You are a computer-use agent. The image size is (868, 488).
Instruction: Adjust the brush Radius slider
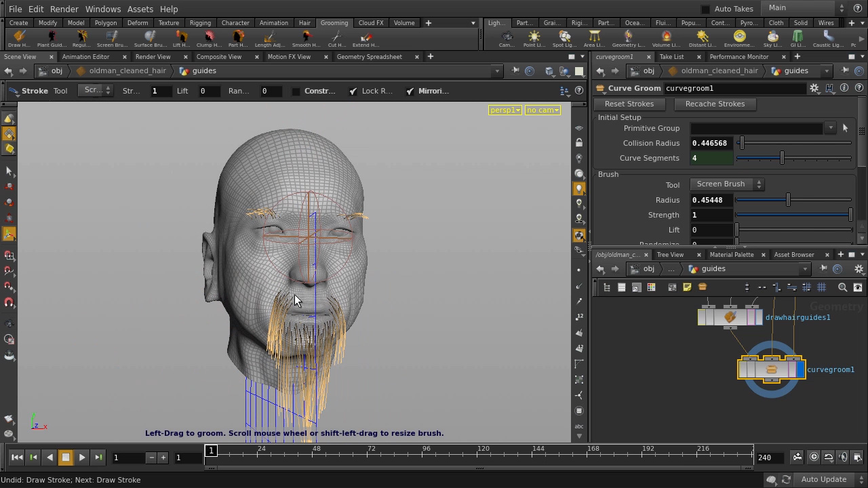(793, 200)
